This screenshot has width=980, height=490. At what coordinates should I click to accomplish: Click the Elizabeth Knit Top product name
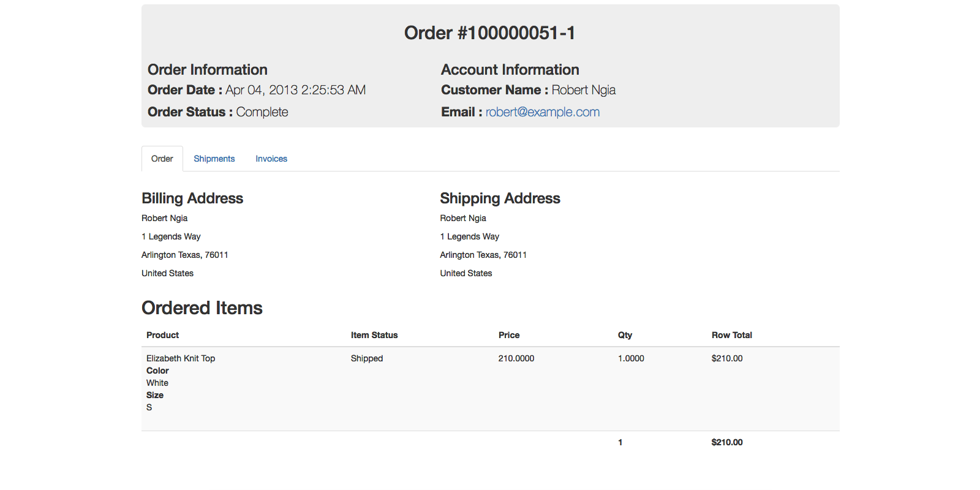pos(181,358)
